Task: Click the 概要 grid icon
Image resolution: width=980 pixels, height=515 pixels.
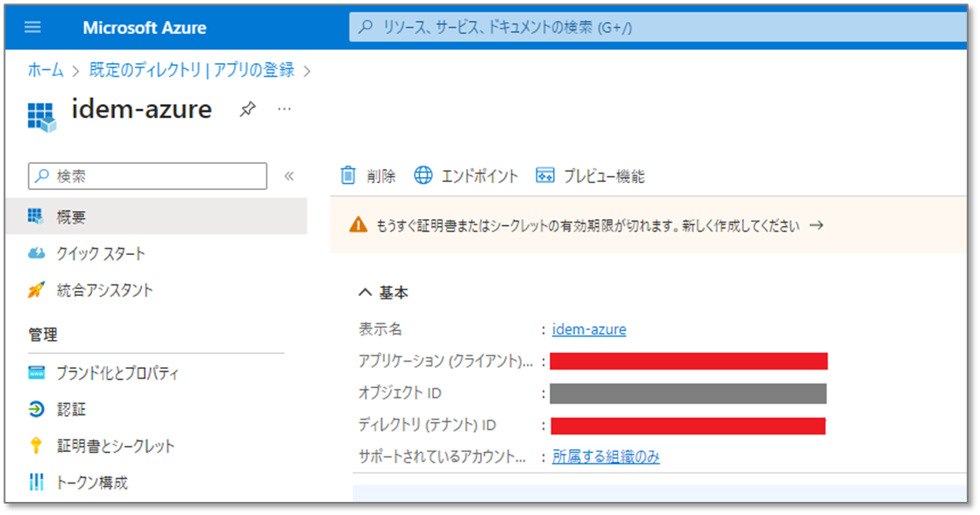Action: point(36,216)
